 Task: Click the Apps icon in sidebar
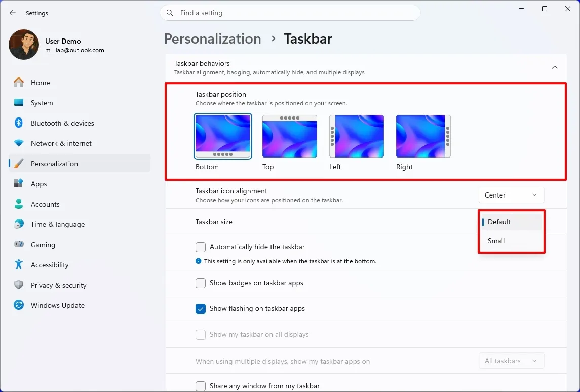pos(19,183)
